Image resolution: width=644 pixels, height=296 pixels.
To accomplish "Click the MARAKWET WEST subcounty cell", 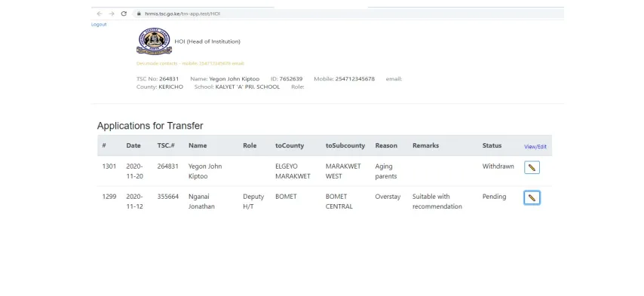I will 343,172.
